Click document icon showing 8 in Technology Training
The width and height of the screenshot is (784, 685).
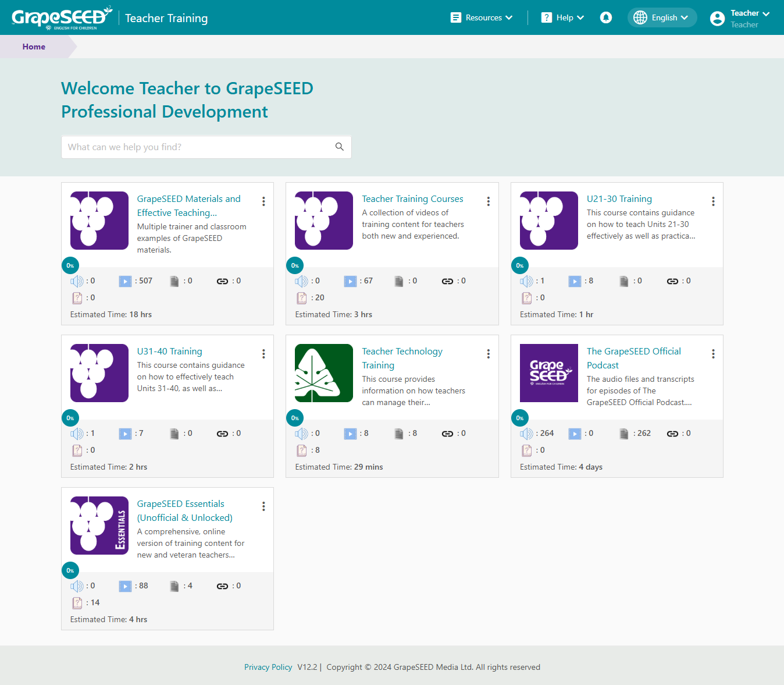coord(398,434)
